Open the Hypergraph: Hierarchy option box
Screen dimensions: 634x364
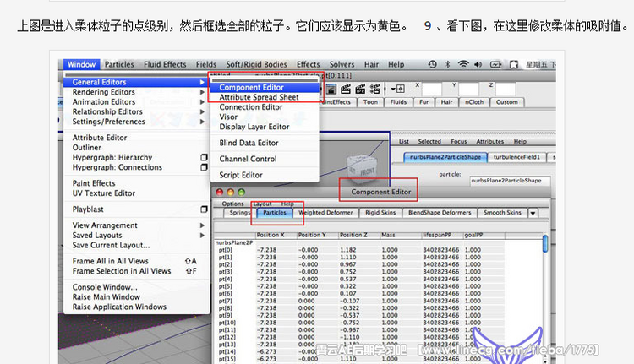click(x=204, y=157)
